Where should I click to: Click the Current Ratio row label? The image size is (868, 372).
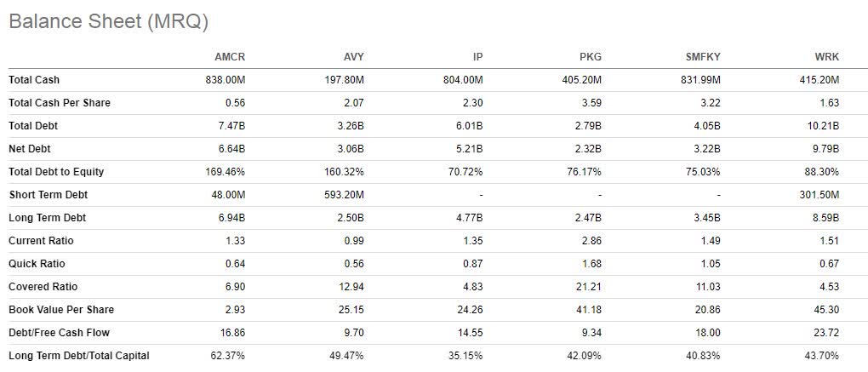point(41,241)
